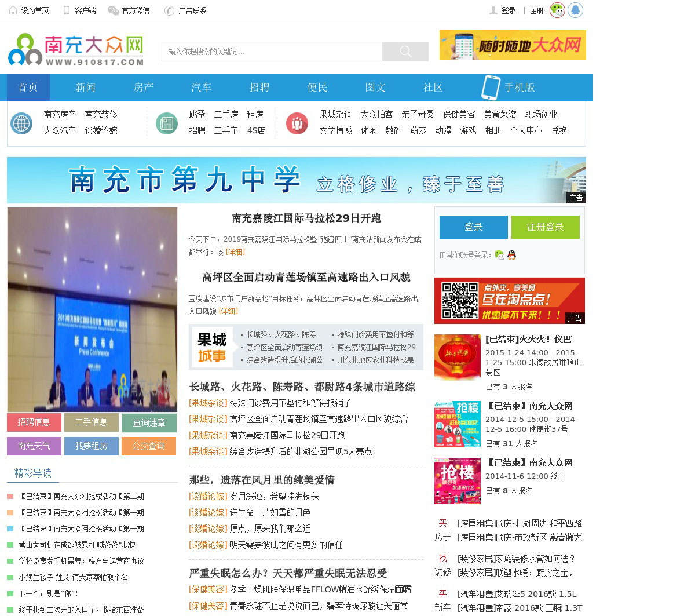Open the 美食菜谱 link
Image resolution: width=695 pixels, height=616 pixels.
pyautogui.click(x=500, y=114)
